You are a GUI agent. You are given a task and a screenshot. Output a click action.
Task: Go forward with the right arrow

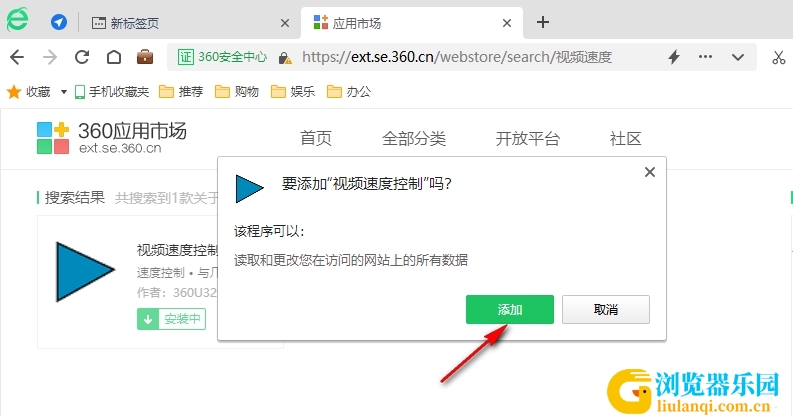[50, 57]
